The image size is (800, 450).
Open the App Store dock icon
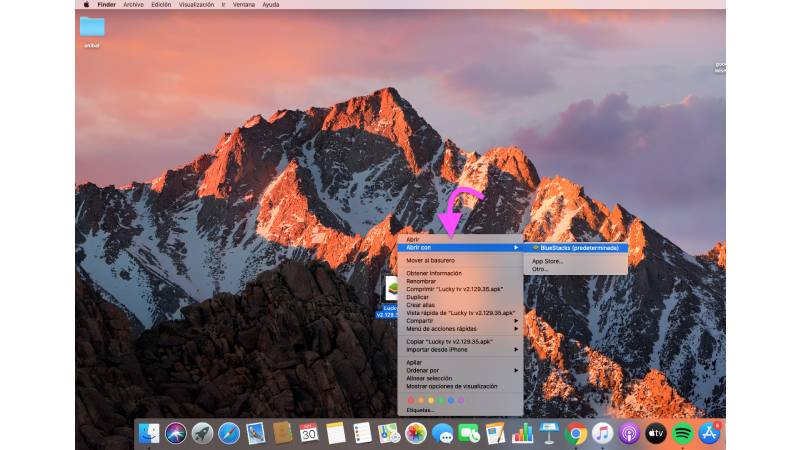[x=710, y=433]
